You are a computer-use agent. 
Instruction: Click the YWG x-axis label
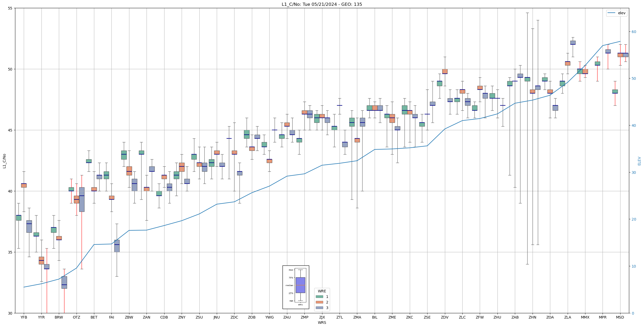[269, 317]
